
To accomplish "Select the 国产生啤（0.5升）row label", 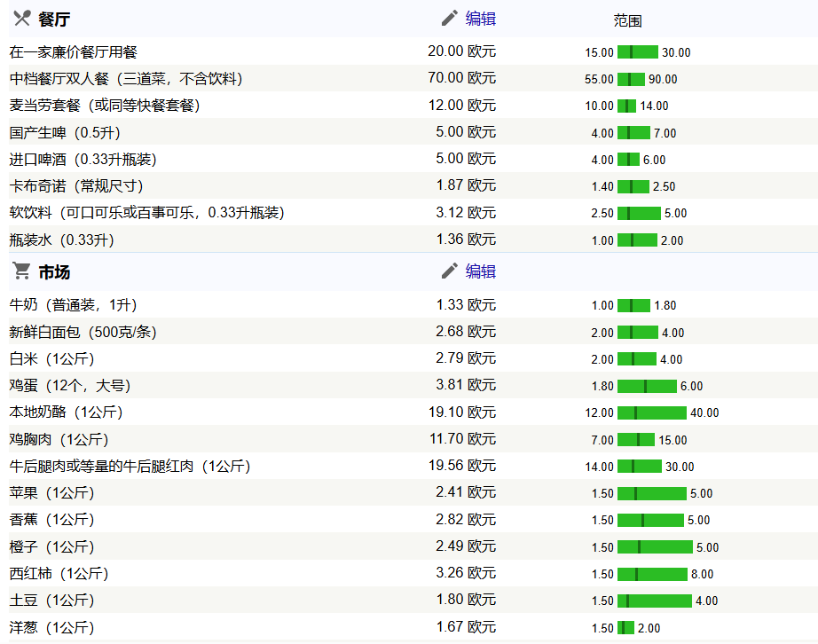I will tap(65, 133).
